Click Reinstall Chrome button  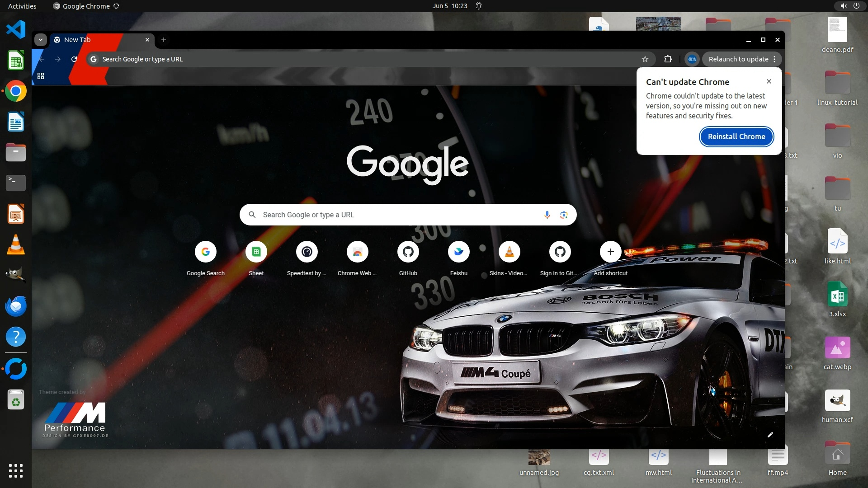(736, 136)
